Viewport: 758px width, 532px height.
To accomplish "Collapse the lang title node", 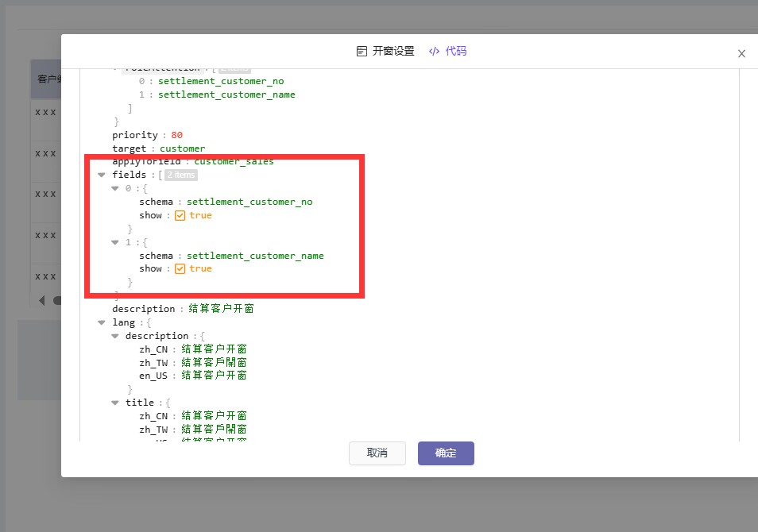I will pyautogui.click(x=115, y=403).
